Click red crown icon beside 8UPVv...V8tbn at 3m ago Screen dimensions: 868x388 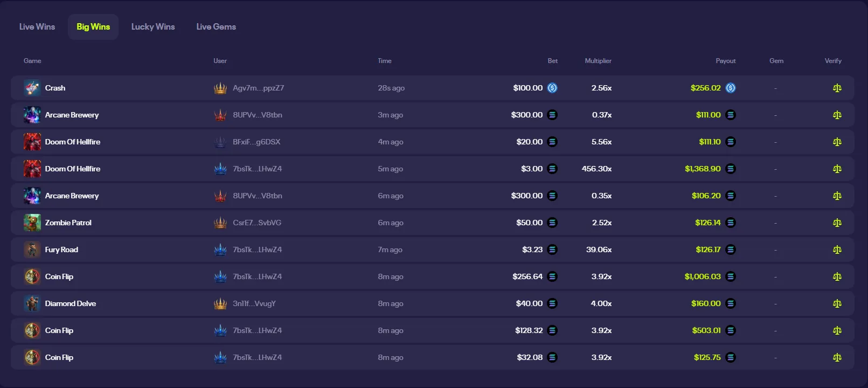220,115
